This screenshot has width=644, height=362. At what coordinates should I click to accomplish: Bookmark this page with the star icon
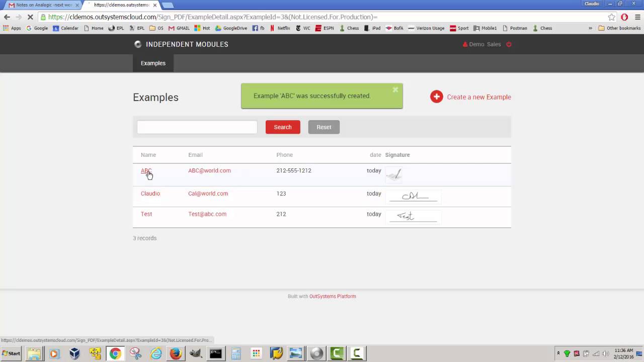pos(612,17)
